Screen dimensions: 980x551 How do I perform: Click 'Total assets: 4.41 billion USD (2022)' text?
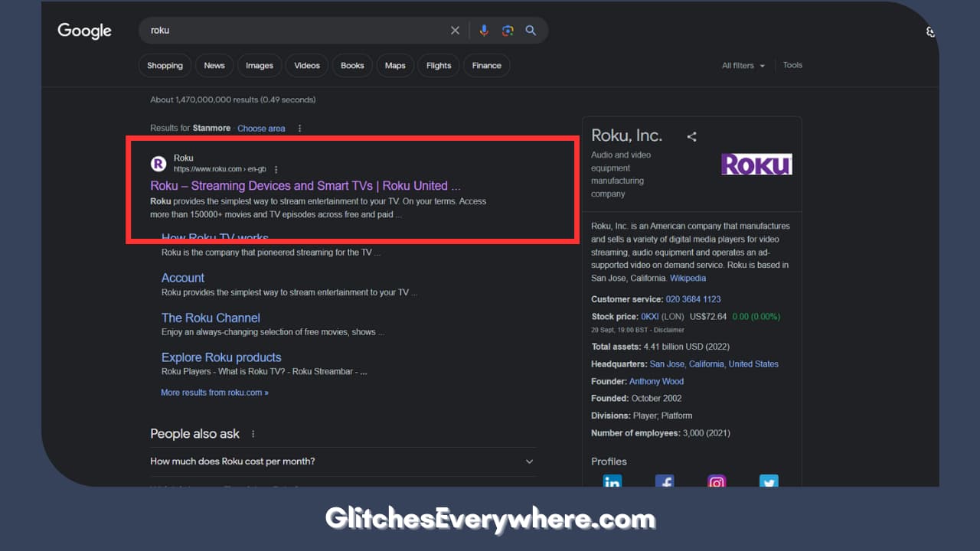coord(660,347)
